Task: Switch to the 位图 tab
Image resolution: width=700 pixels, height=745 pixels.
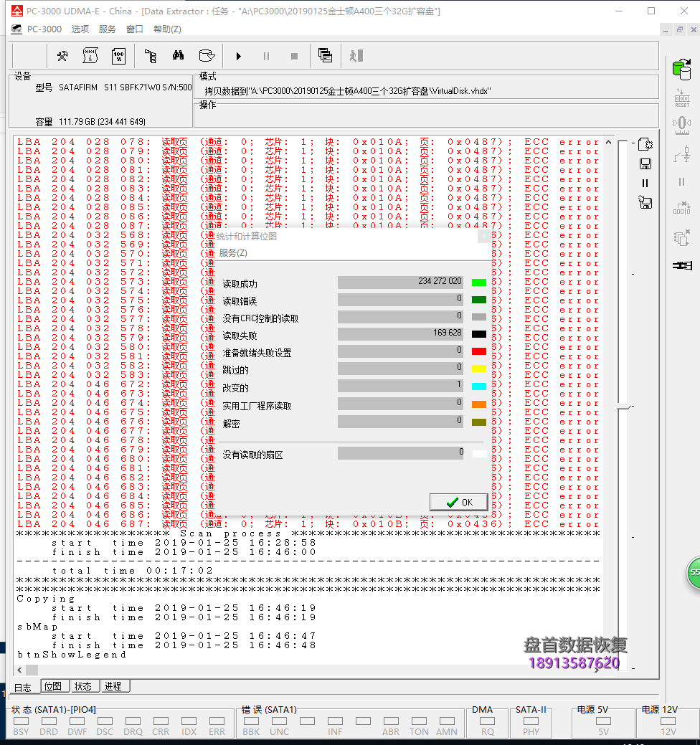Action: tap(53, 686)
